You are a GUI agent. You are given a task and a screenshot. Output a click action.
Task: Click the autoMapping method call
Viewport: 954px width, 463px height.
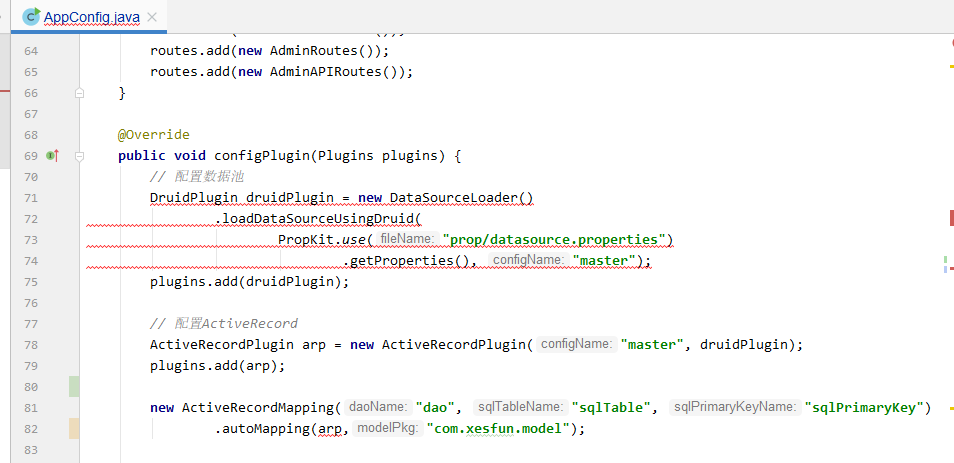[266, 428]
